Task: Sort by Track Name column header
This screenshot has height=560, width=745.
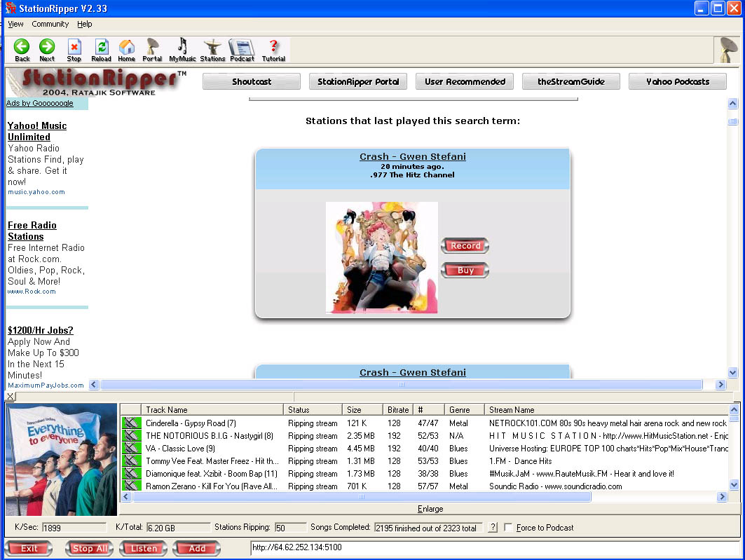Action: click(212, 409)
